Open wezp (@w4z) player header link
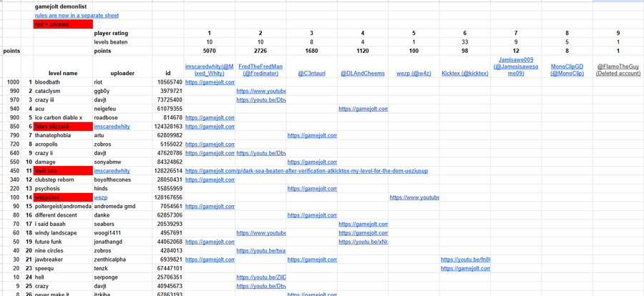The height and width of the screenshot is (296, 644). pyautogui.click(x=414, y=74)
